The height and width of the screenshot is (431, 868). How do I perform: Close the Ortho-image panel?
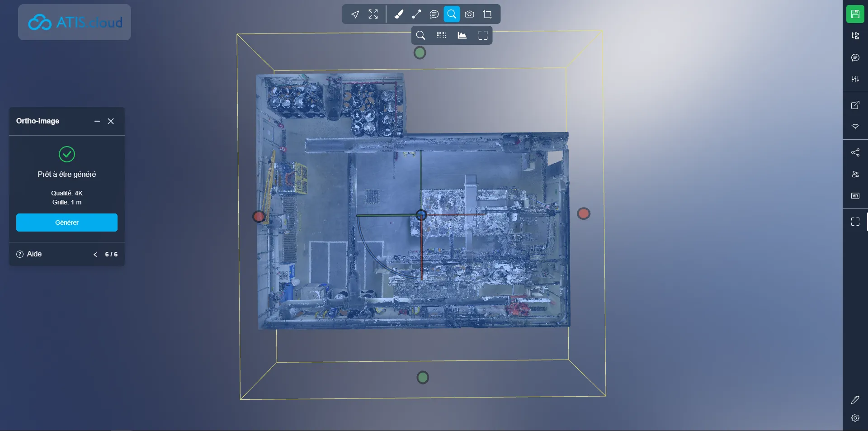[111, 121]
